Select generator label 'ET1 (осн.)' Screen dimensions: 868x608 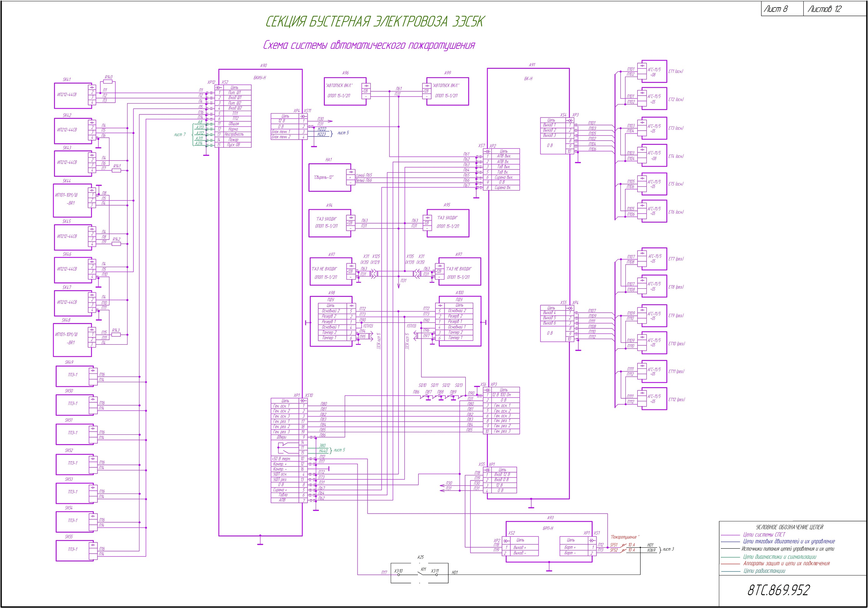(675, 71)
